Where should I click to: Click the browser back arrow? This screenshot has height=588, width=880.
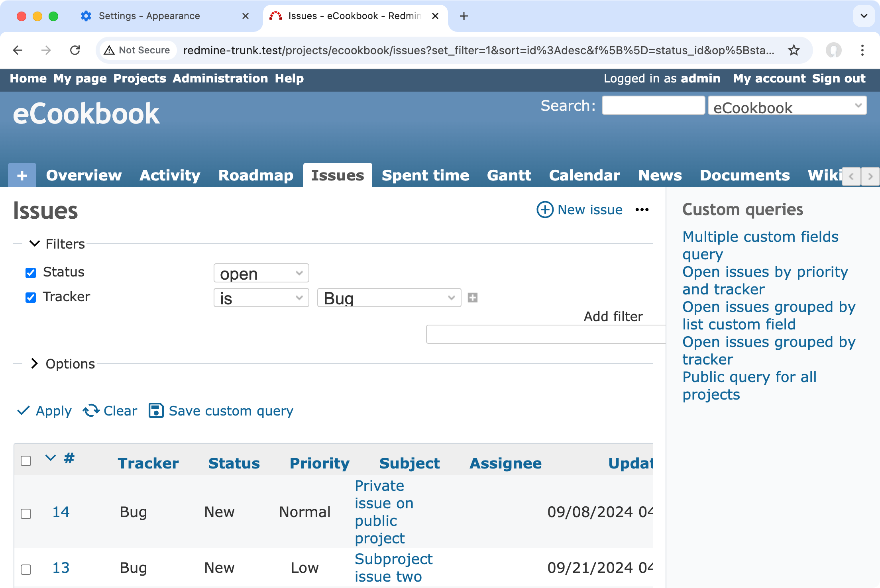pos(18,50)
